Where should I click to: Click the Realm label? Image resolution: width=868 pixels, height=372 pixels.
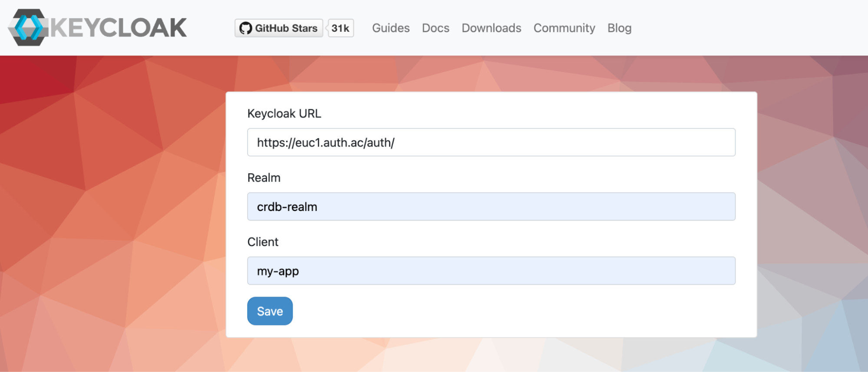point(264,178)
